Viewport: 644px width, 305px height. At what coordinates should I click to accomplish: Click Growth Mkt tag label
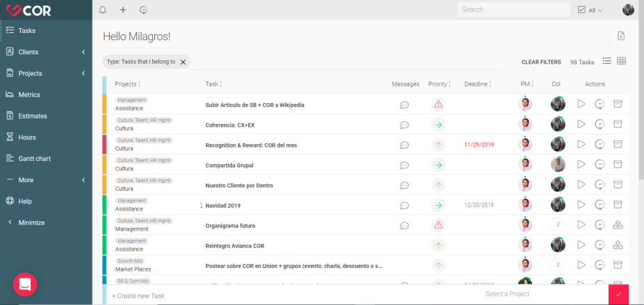129,261
